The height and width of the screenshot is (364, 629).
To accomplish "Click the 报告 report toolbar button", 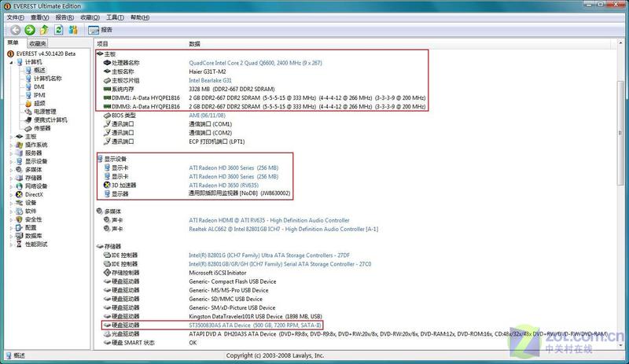I will (101, 30).
